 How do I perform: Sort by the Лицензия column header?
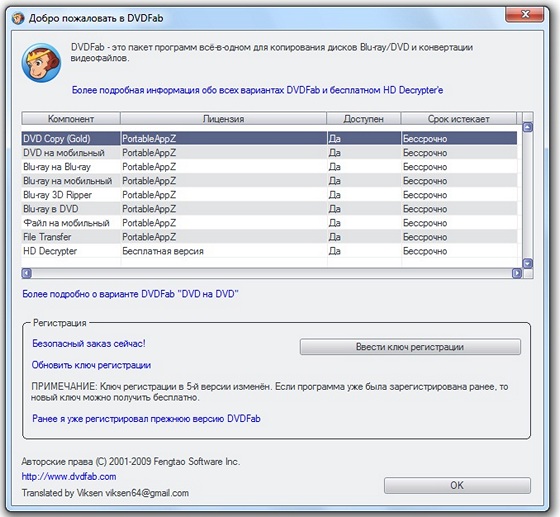224,119
